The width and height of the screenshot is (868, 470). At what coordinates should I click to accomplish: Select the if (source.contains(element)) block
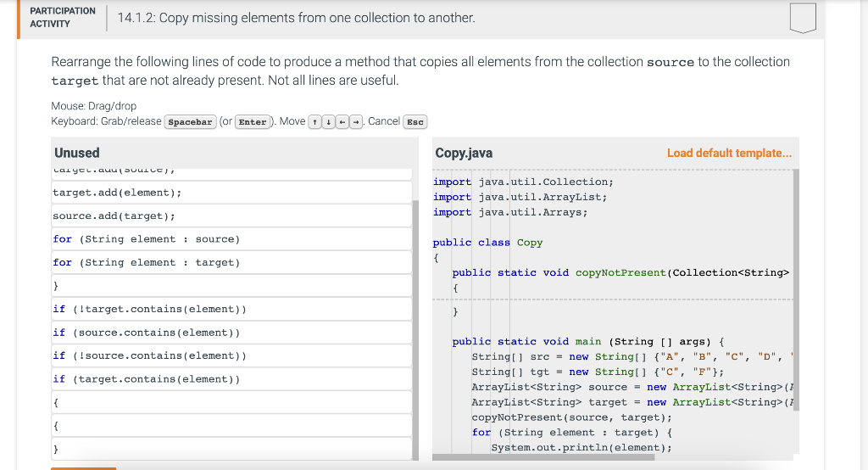pyautogui.click(x=146, y=333)
